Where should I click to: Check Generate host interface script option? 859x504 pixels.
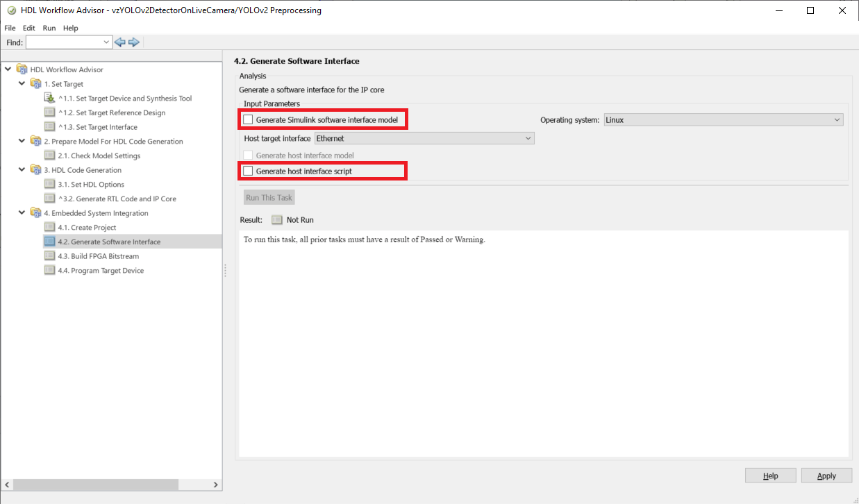(x=248, y=171)
